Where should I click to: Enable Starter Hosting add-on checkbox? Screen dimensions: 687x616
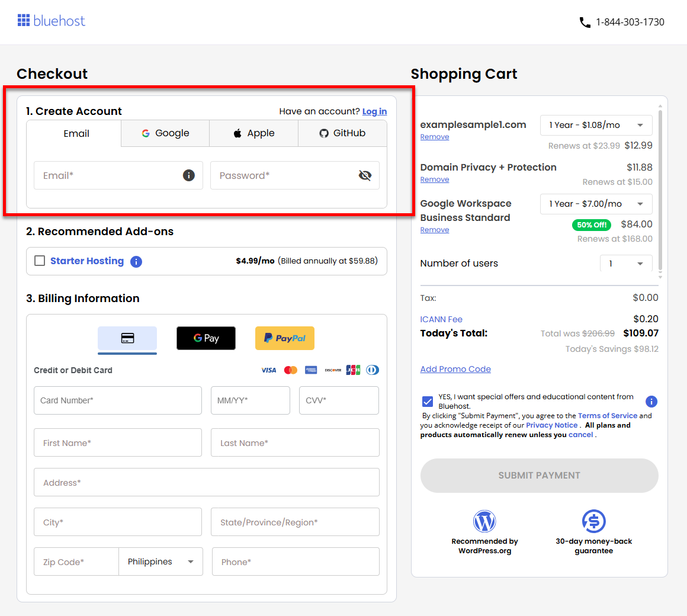[x=40, y=261]
